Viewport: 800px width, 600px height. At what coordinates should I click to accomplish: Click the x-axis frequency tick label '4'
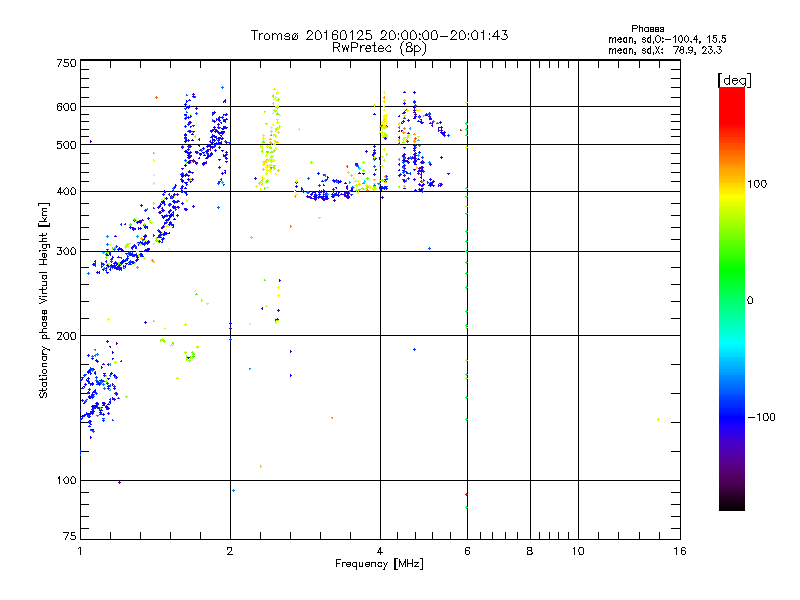click(x=380, y=551)
